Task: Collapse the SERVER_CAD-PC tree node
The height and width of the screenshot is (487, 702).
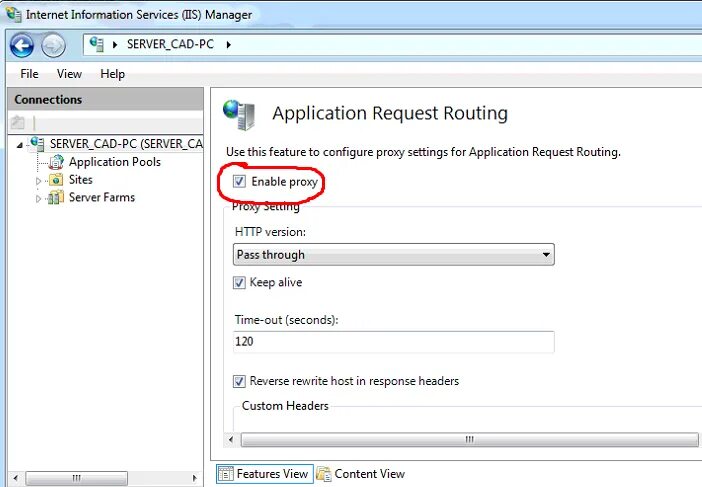Action: click(19, 145)
